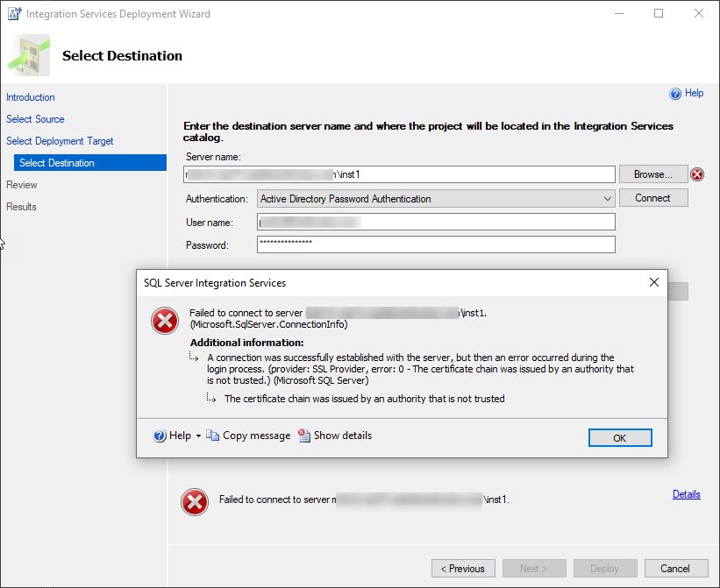Click the Copy message icon
This screenshot has height=588, width=720.
click(212, 435)
